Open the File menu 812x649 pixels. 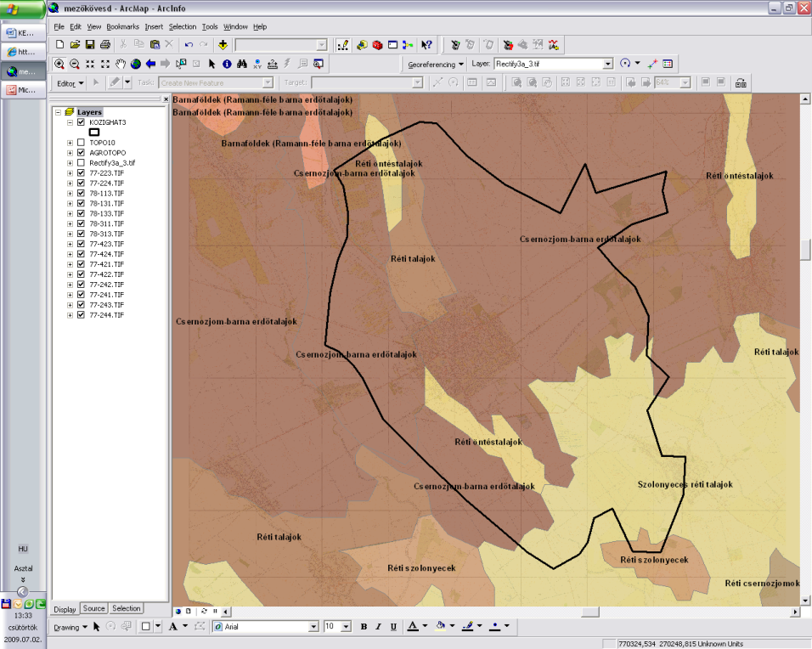tap(59, 26)
